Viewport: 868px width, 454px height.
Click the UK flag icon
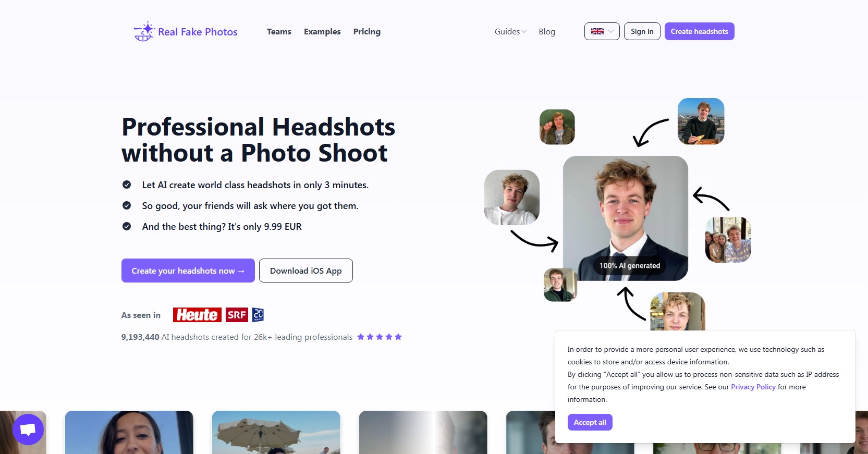pyautogui.click(x=597, y=31)
